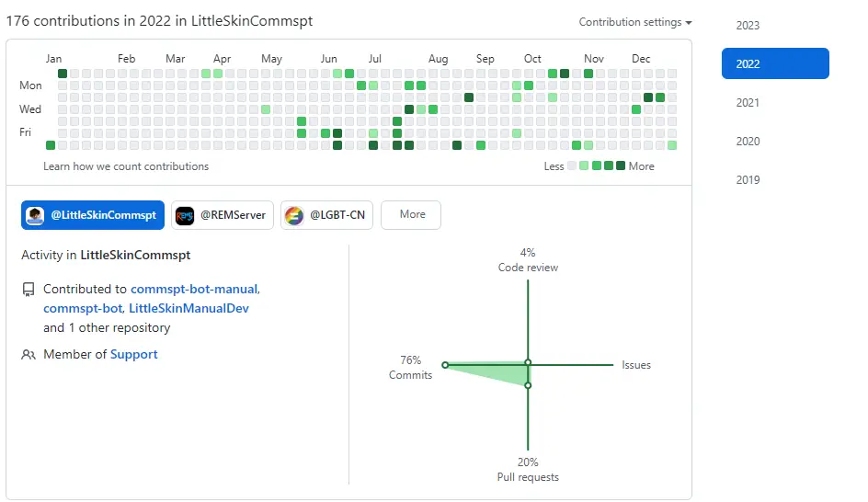Filter activity by @REMServer organization
The width and height of the screenshot is (868, 502).
pyautogui.click(x=223, y=215)
